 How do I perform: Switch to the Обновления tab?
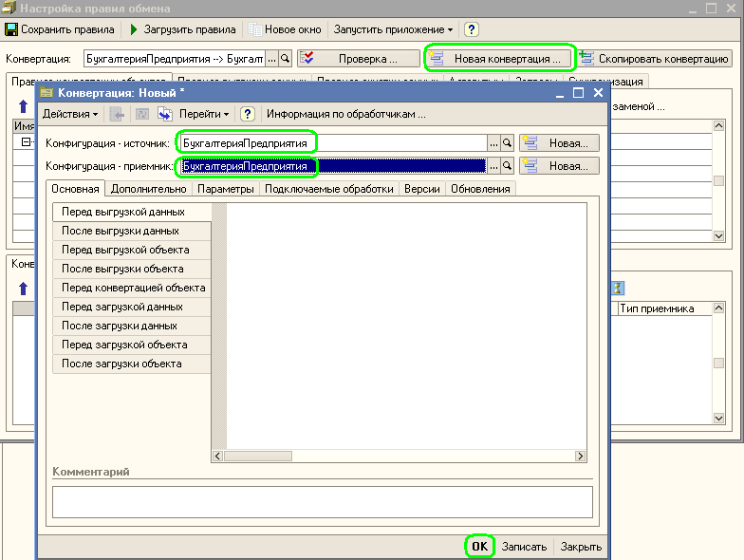point(480,189)
